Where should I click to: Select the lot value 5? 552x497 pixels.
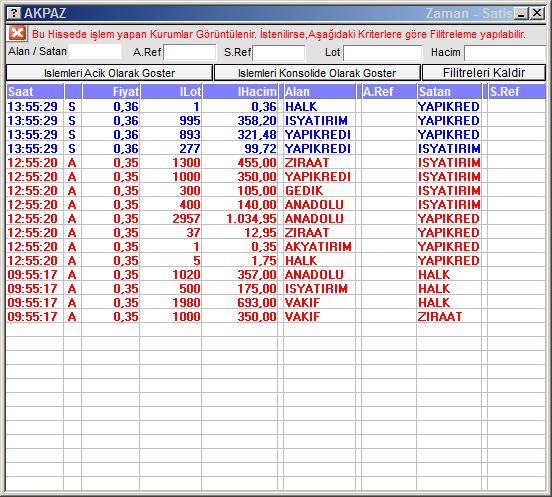(x=197, y=260)
